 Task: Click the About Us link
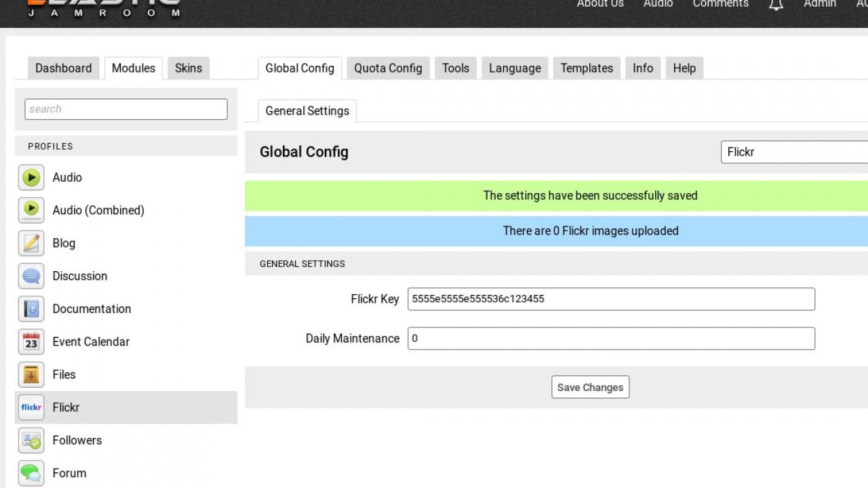point(600,4)
